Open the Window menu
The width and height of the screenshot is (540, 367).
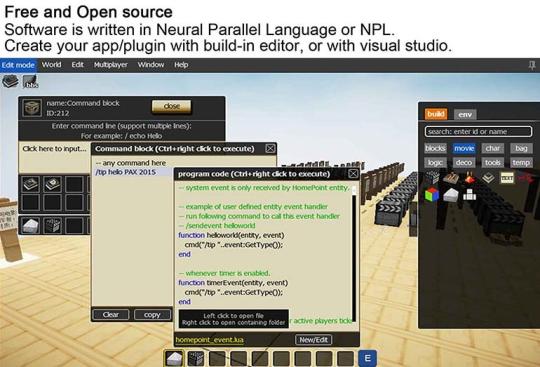point(151,65)
